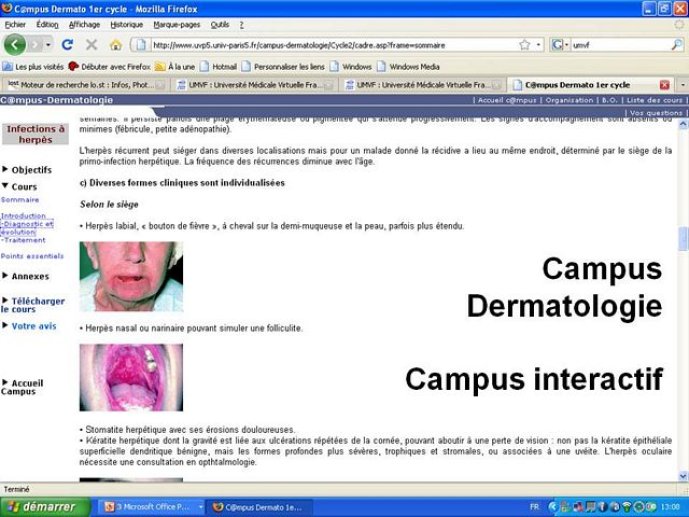Screen dimensions: 689x517
Task: Expand the Objectifs sidebar section
Action: (x=27, y=170)
